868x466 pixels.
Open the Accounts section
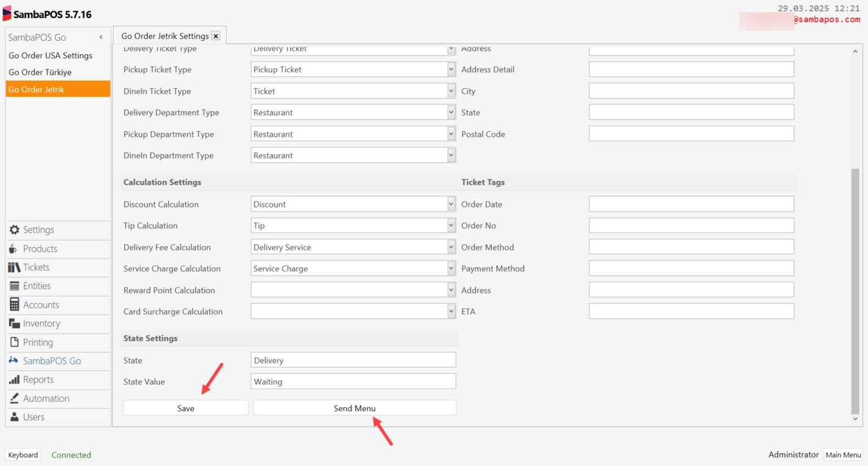40,304
